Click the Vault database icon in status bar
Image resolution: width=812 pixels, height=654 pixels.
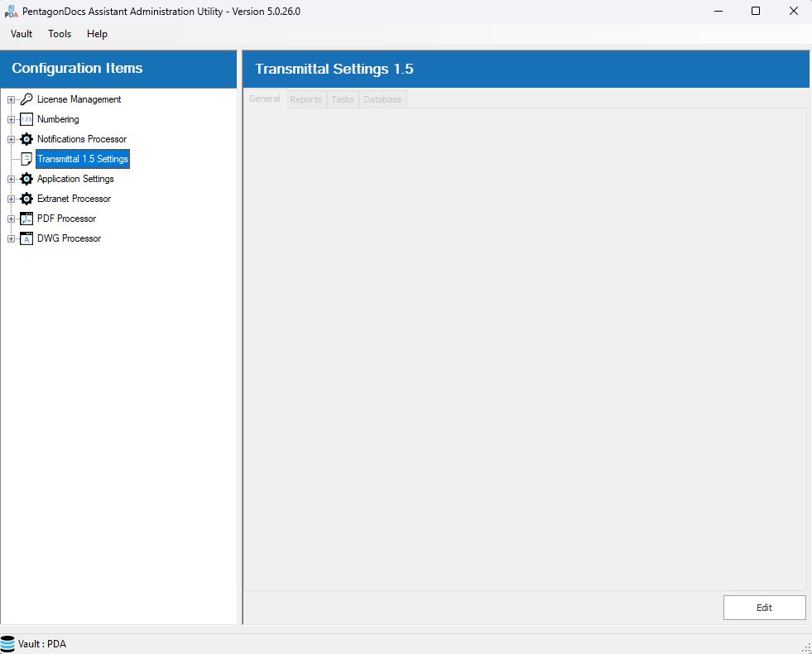[8, 644]
